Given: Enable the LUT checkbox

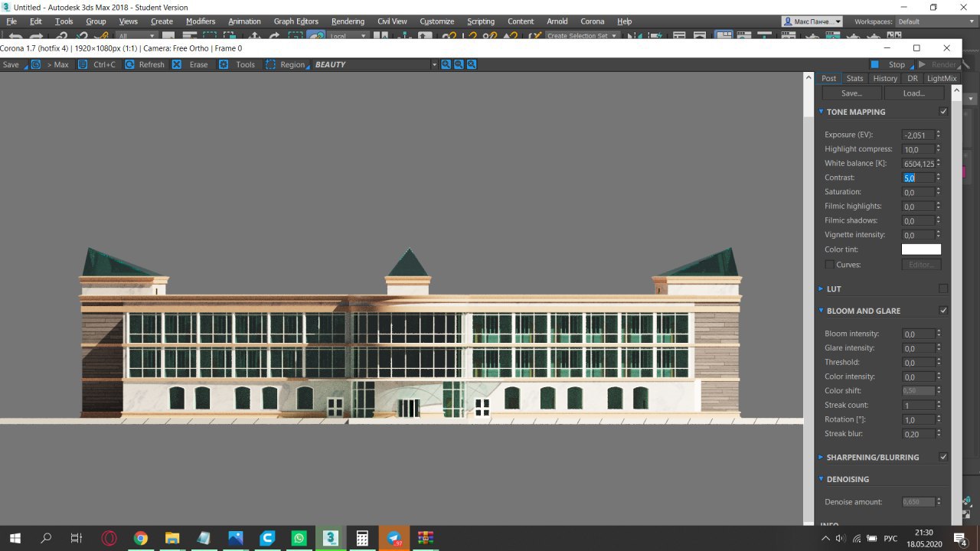Looking at the screenshot, I should (x=943, y=289).
